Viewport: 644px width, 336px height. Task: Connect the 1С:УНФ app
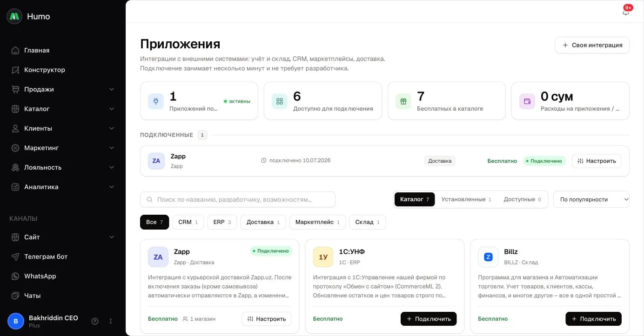[x=429, y=319]
